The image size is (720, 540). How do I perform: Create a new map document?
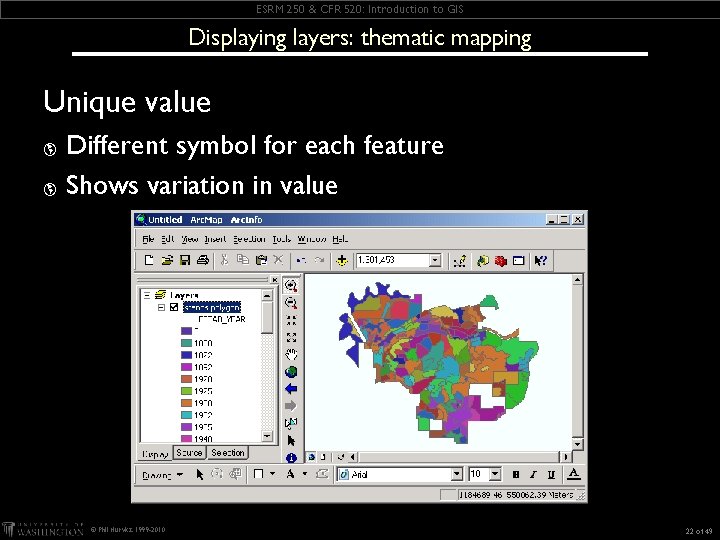click(149, 260)
